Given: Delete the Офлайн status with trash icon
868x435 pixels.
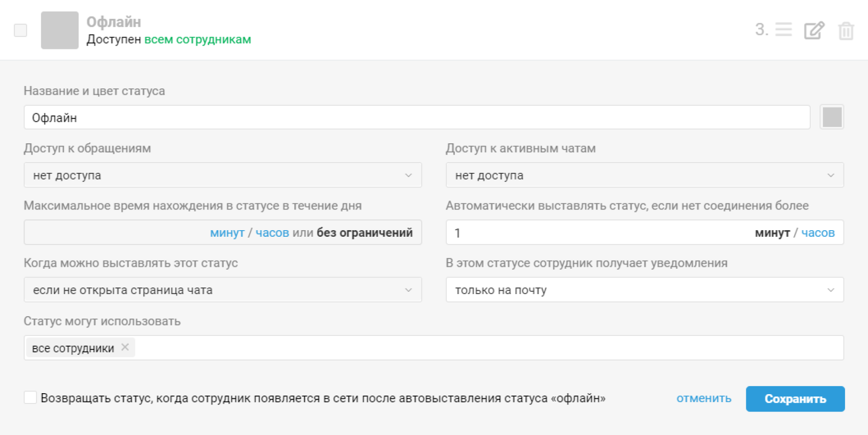Looking at the screenshot, I should [x=846, y=31].
